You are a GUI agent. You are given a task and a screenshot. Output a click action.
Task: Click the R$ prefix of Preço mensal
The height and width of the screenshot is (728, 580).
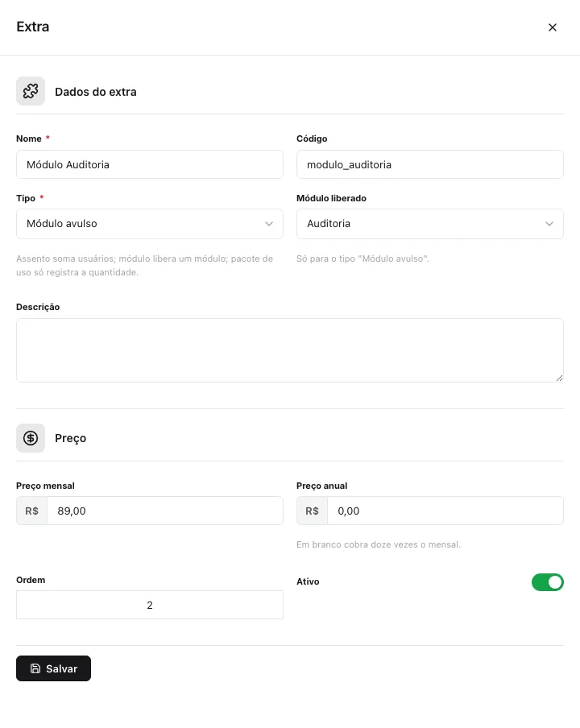point(31,511)
